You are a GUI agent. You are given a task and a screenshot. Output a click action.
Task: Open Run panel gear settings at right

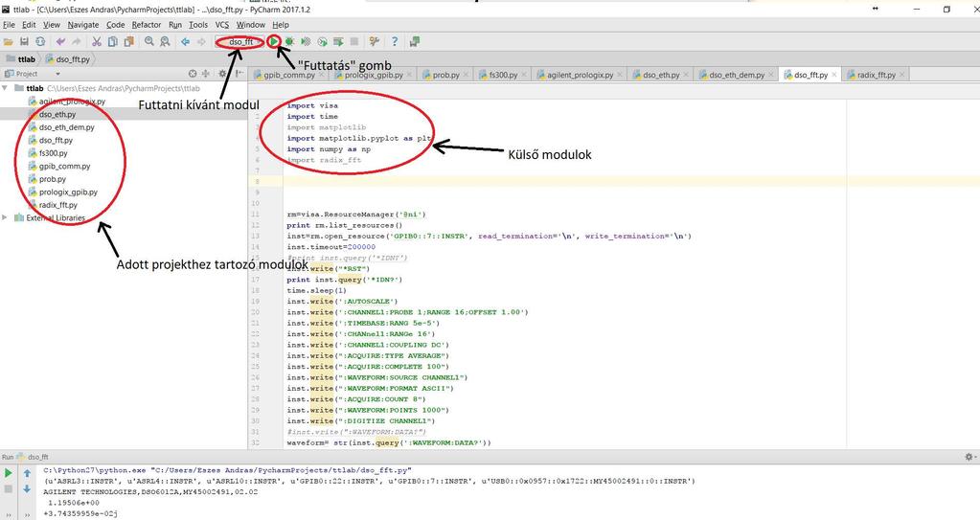tap(969, 458)
